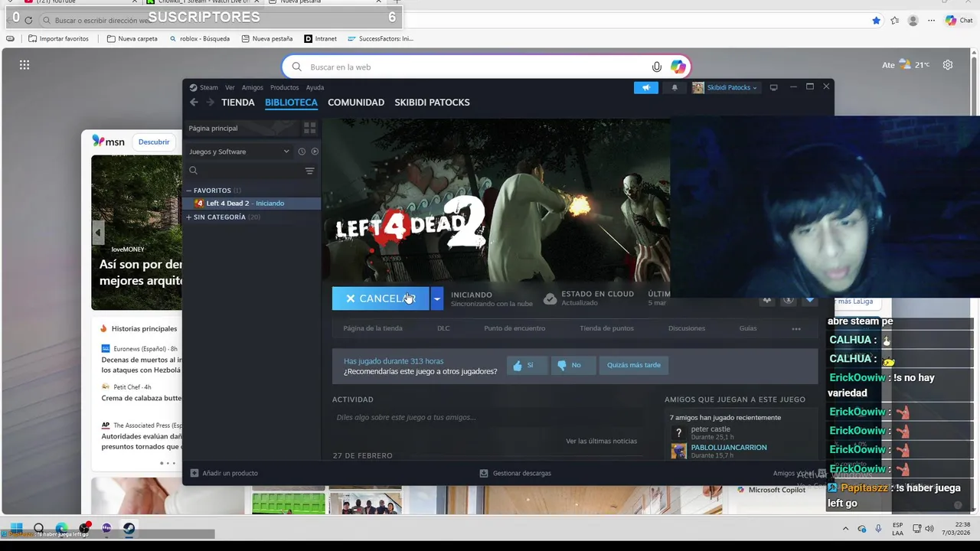Open MSN apps grid icon in browser
The width and height of the screenshot is (980, 551).
point(24,65)
